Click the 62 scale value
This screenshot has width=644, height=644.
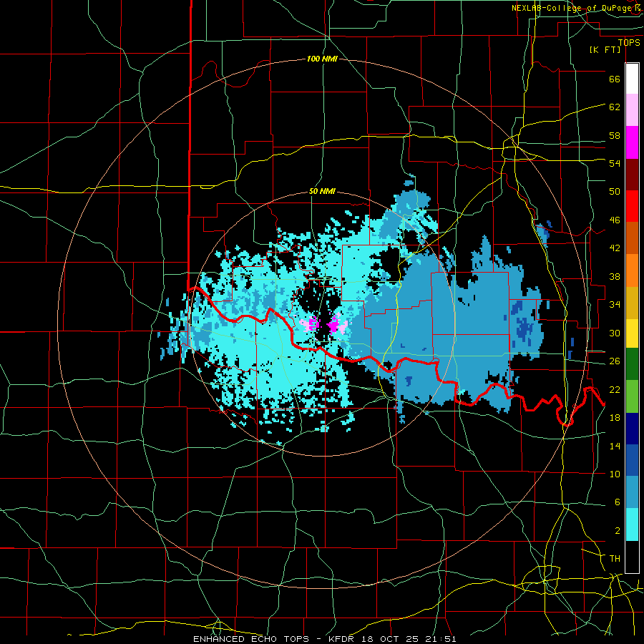click(x=615, y=107)
